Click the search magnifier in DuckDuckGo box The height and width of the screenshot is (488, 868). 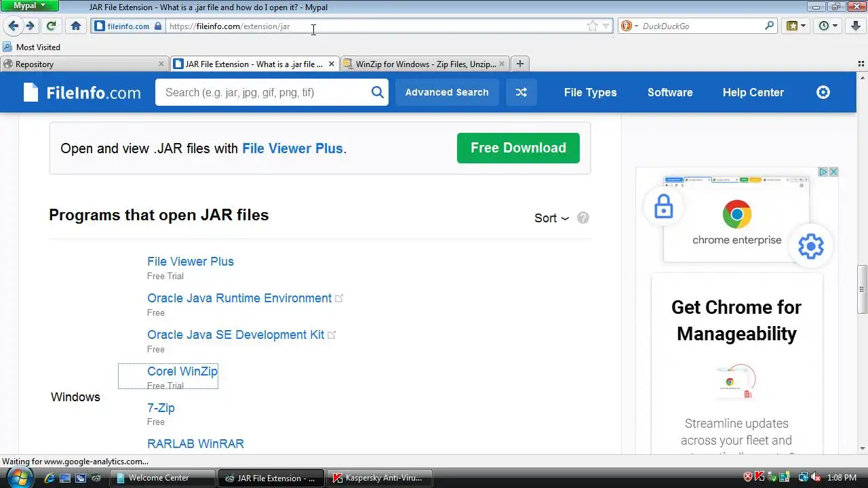pos(770,26)
